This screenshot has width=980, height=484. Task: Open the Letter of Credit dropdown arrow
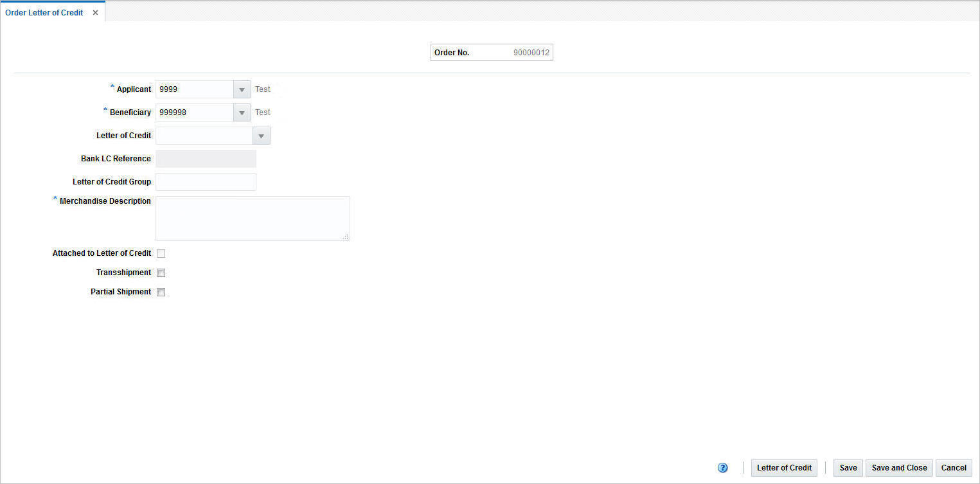262,136
